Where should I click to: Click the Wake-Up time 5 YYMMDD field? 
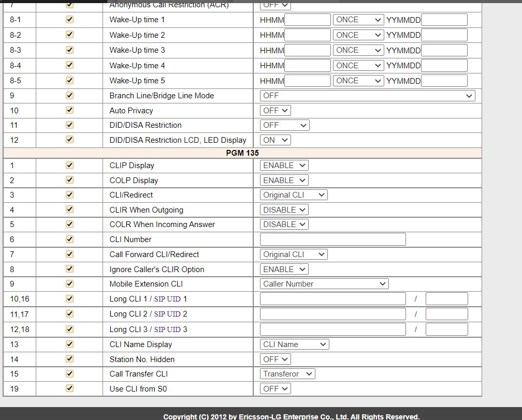444,81
